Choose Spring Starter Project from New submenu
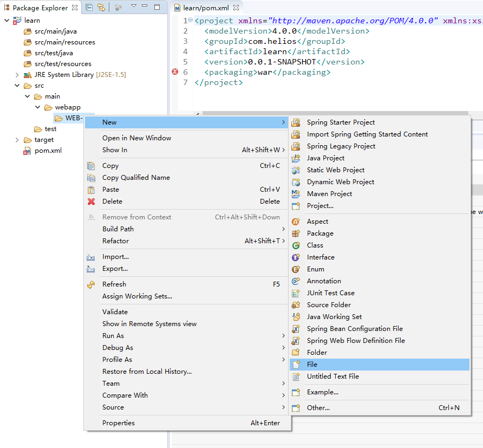The image size is (483, 448). 380,122
